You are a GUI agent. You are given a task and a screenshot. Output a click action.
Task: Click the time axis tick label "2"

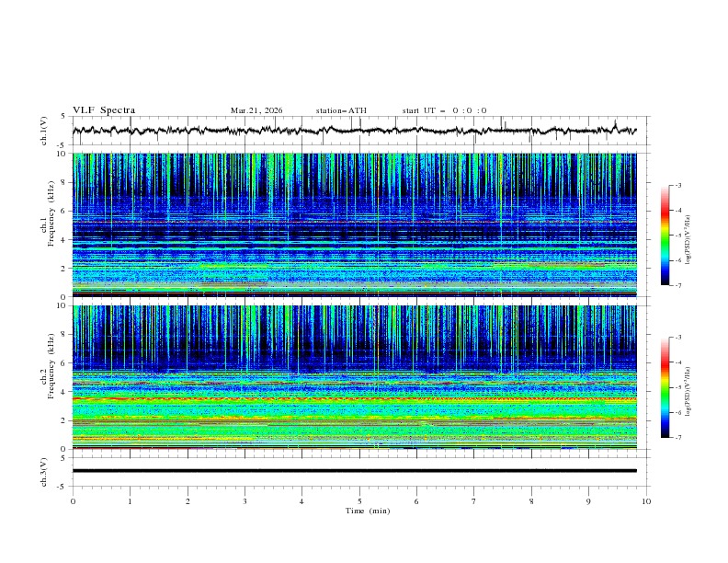click(188, 501)
